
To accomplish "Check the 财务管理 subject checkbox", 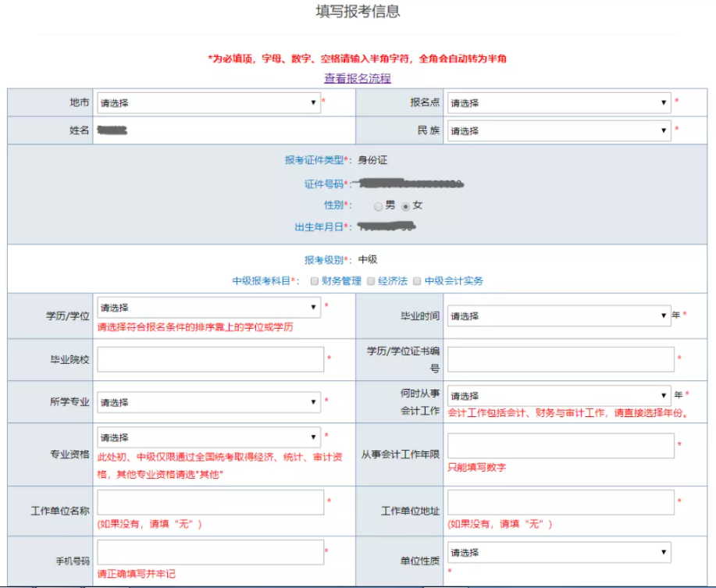I will click(314, 281).
